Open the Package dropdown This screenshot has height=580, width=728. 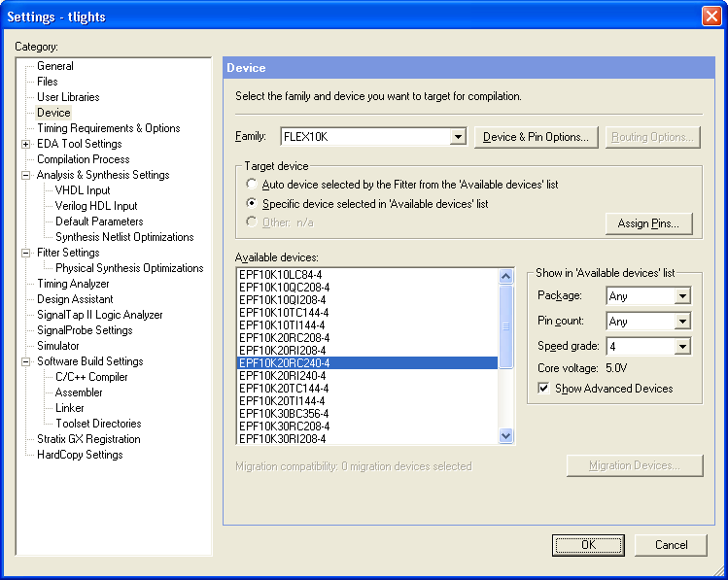682,296
